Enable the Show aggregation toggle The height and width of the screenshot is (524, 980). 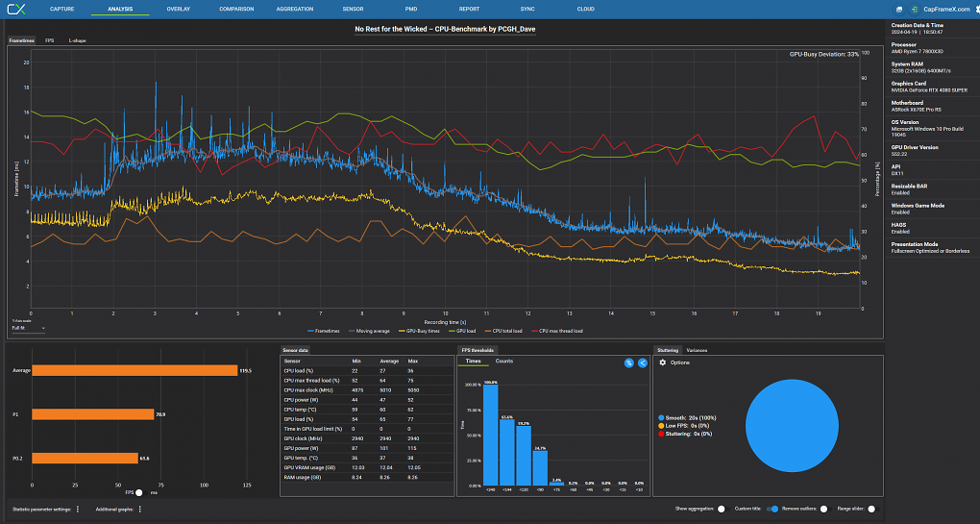pyautogui.click(x=722, y=509)
